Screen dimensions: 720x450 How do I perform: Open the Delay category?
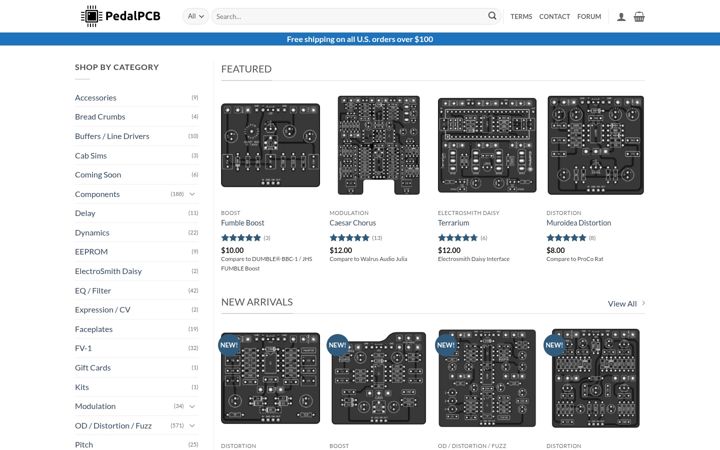click(85, 214)
